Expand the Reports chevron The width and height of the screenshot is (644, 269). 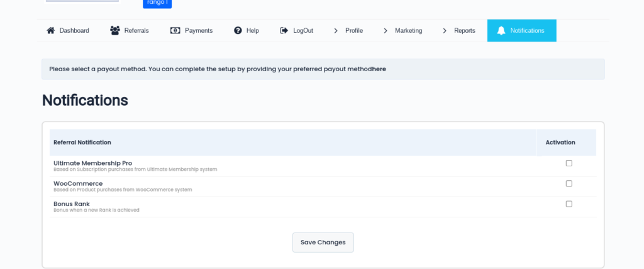[x=445, y=30]
